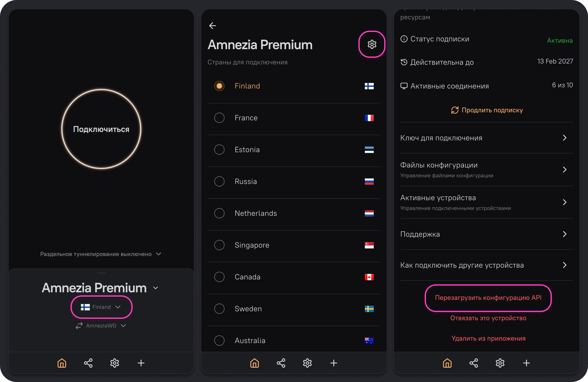
Task: Click Удалить из приложения
Action: click(x=488, y=338)
